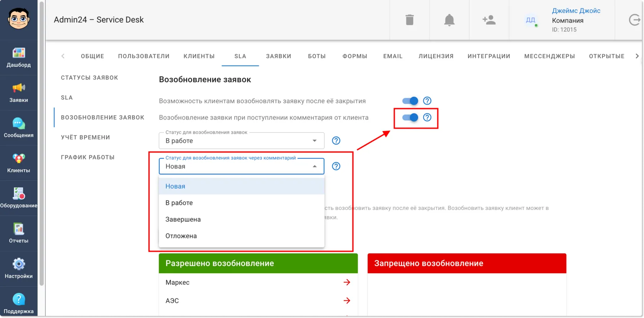
Task: Expand 'Статус для возобновления заявок' dropdown
Action: (x=242, y=141)
